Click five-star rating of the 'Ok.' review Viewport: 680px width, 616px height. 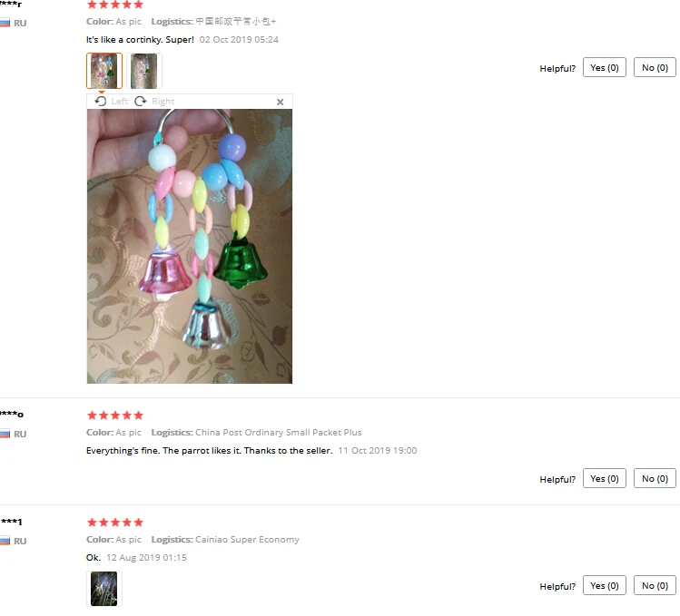coord(115,523)
